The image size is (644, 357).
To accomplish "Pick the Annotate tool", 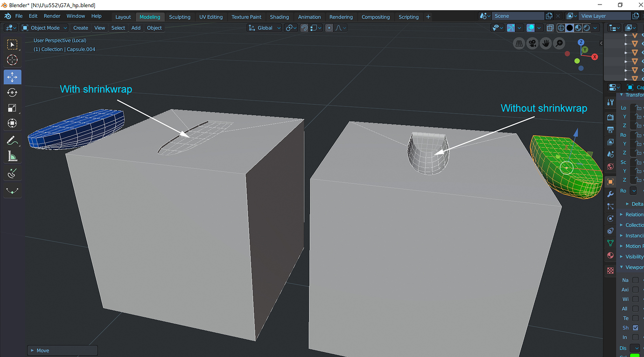I will tap(12, 141).
